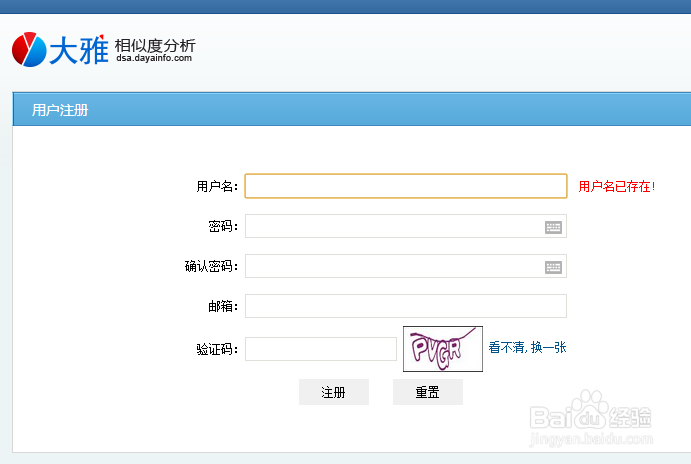691x464 pixels.
Task: Click the 大雅 brand name text
Action: point(78,50)
